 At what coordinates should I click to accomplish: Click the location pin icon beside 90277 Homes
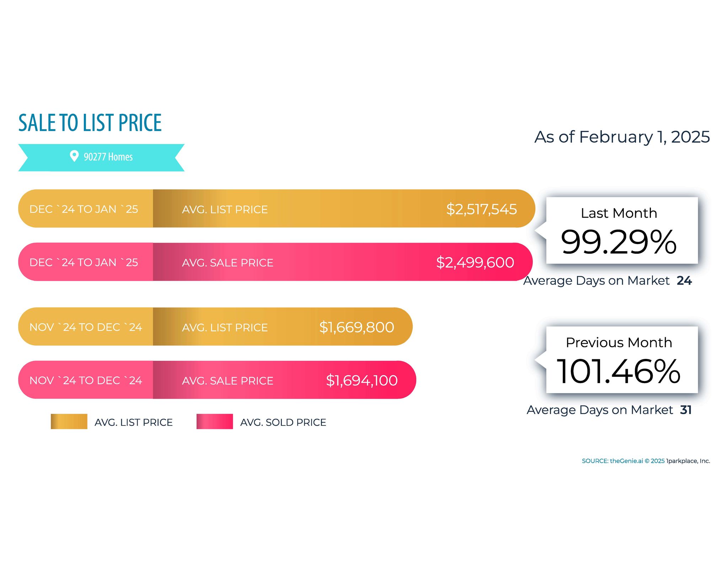click(74, 156)
